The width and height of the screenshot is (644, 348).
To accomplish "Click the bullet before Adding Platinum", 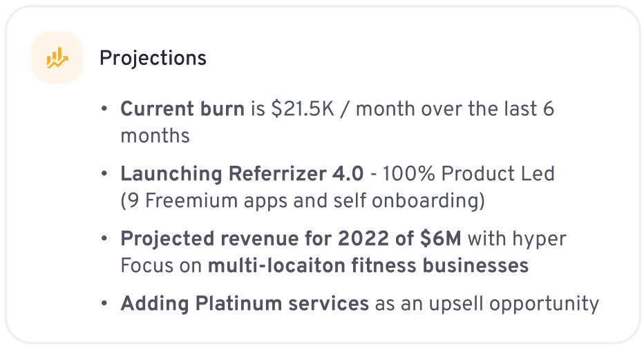I will (104, 303).
